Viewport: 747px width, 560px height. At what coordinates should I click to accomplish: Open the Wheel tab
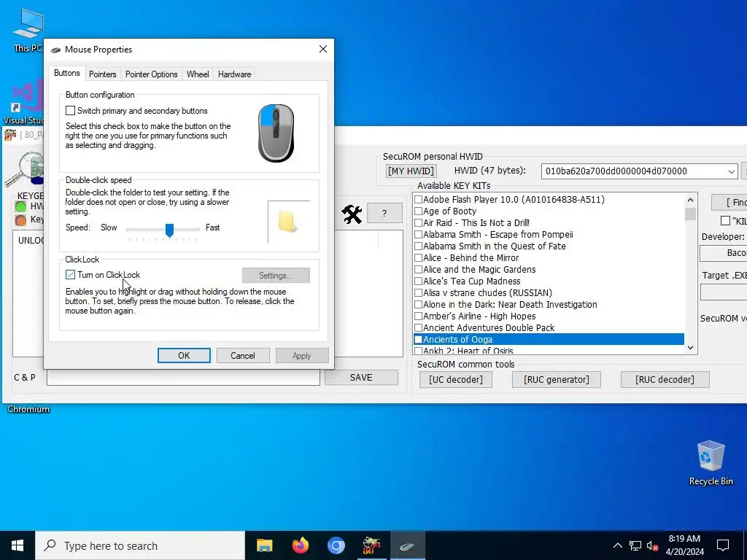pos(198,74)
